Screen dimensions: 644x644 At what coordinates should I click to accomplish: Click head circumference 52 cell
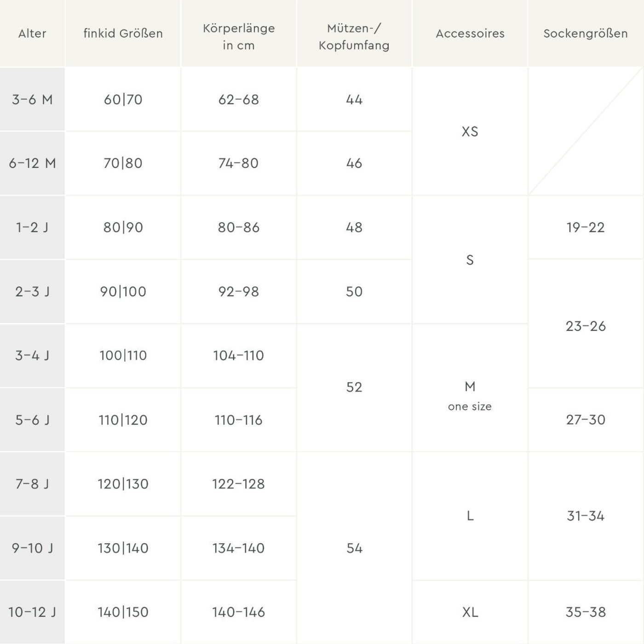[x=354, y=387]
